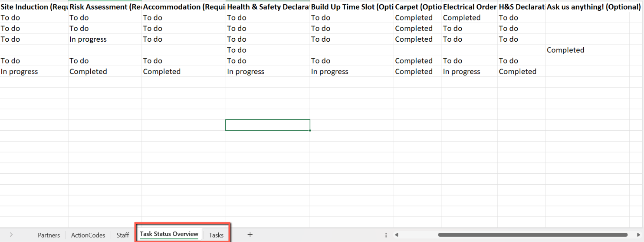This screenshot has height=242, width=644.
Task: Select the Health & Safety Declaration header
Action: pyautogui.click(x=268, y=7)
